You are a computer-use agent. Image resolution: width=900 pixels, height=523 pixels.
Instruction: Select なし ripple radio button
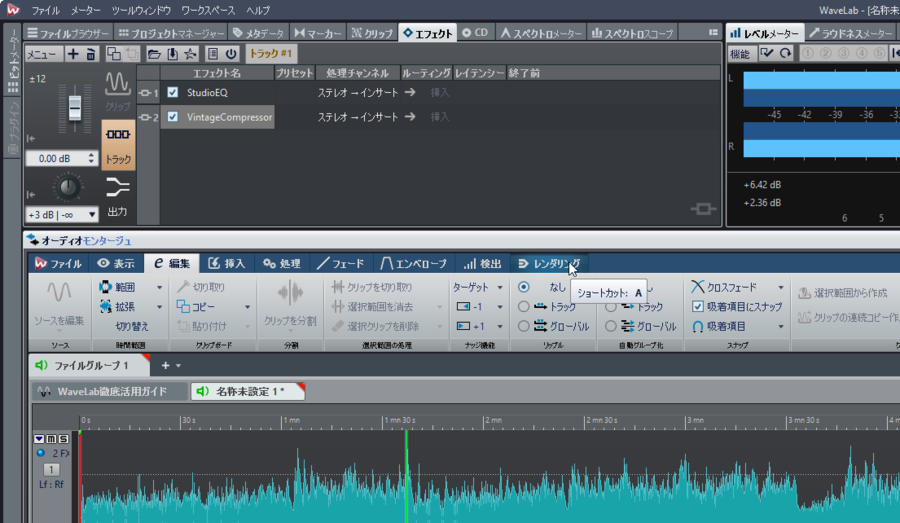(x=523, y=286)
